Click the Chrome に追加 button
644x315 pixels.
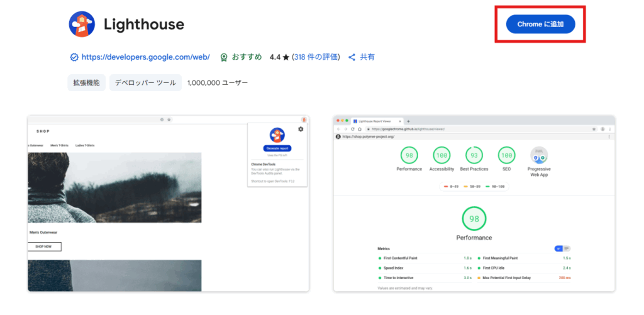(540, 25)
